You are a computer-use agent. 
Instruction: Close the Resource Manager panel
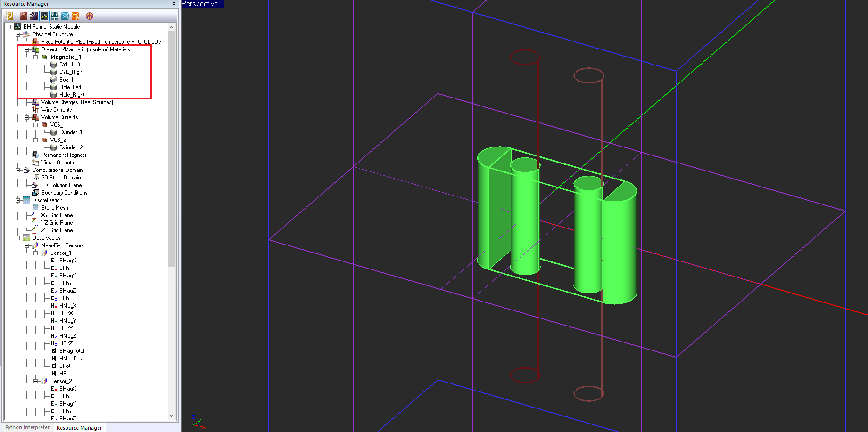point(174,4)
